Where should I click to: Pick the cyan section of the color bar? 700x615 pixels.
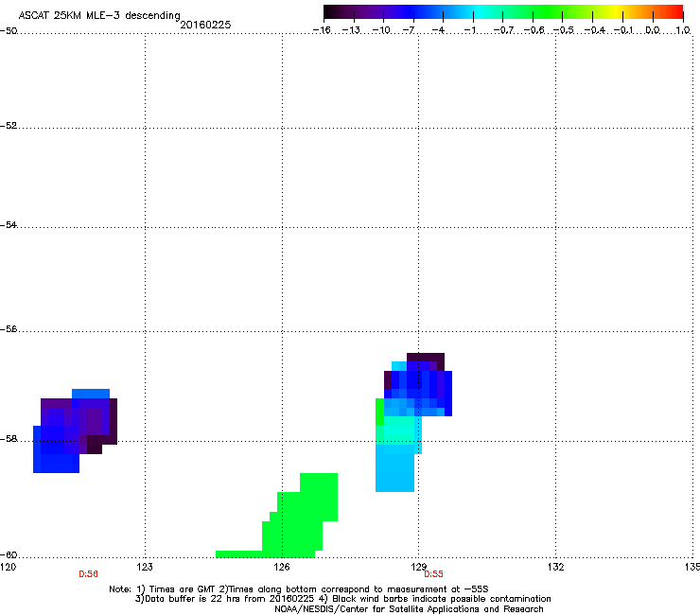tap(480, 11)
